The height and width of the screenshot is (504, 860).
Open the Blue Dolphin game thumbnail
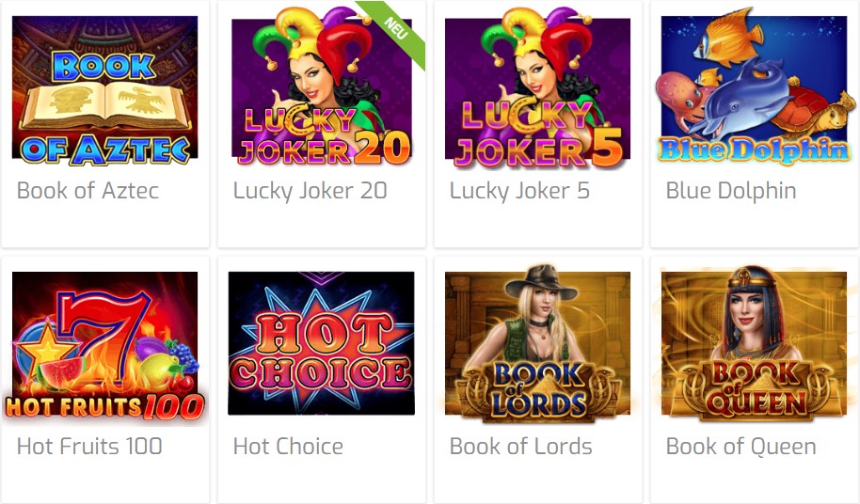[754, 87]
